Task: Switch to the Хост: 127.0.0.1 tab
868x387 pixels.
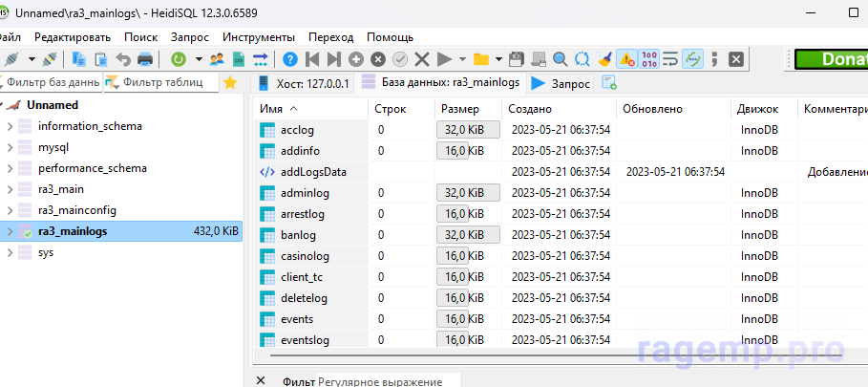Action: pos(303,84)
